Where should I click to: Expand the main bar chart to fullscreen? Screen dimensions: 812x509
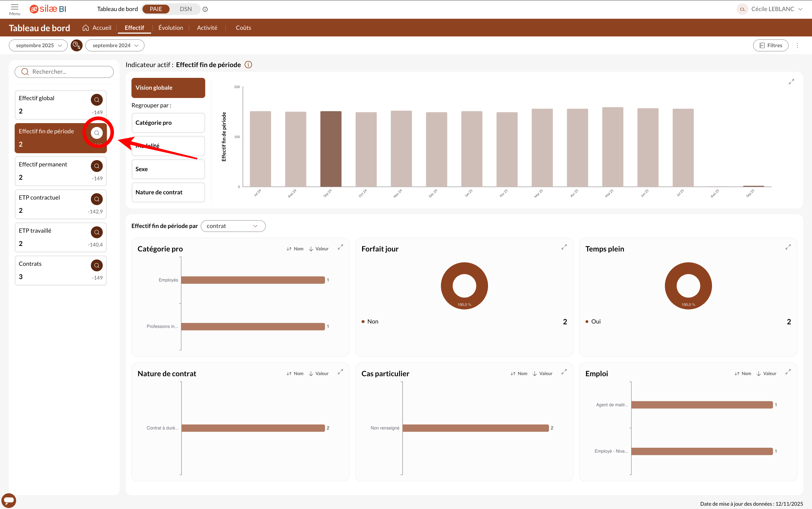click(791, 82)
